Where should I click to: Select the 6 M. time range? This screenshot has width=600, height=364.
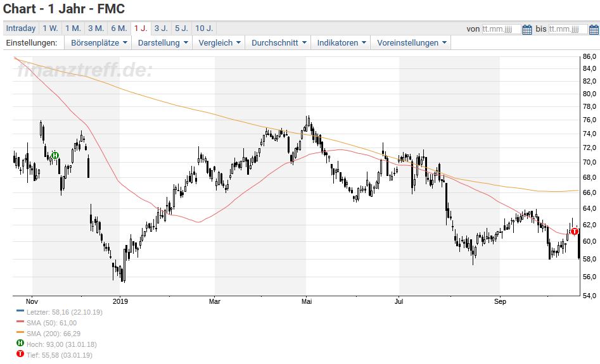pyautogui.click(x=119, y=28)
